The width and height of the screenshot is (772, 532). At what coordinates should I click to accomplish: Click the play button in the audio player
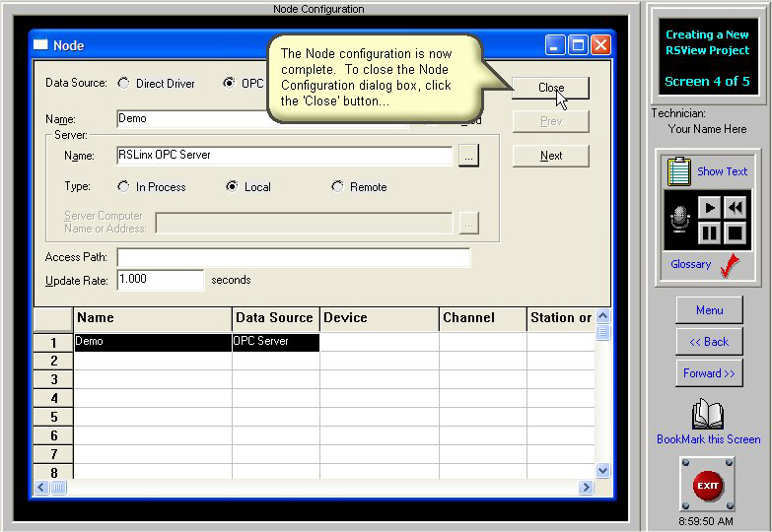coord(710,208)
